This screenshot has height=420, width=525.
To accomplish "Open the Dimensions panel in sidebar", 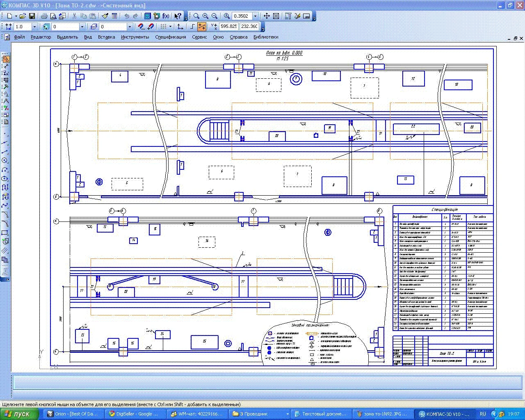I will pyautogui.click(x=6, y=66).
